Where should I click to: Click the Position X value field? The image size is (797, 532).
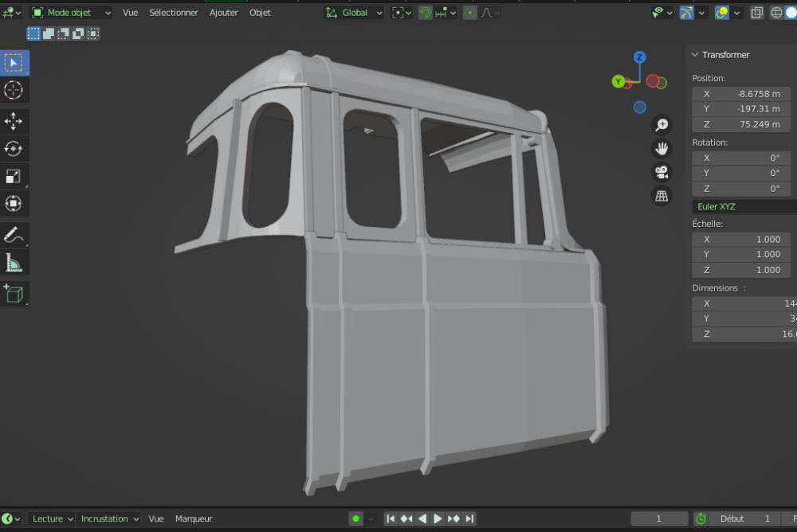coord(741,94)
